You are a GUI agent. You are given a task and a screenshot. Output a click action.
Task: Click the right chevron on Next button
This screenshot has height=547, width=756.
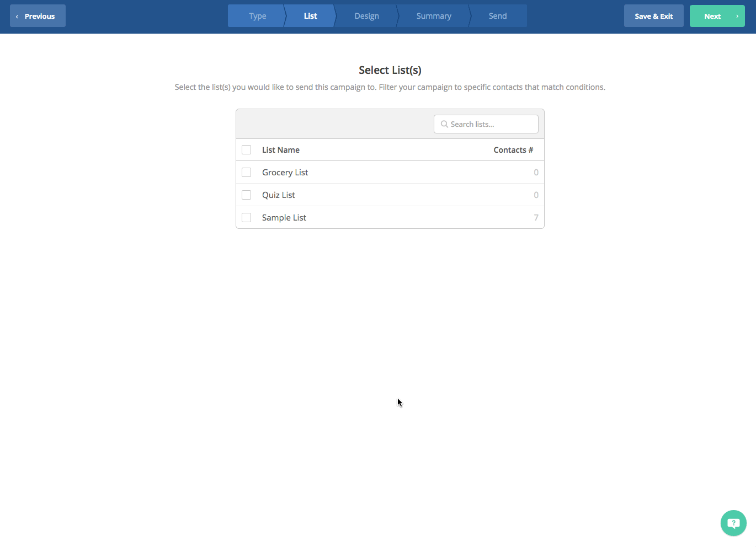click(737, 16)
